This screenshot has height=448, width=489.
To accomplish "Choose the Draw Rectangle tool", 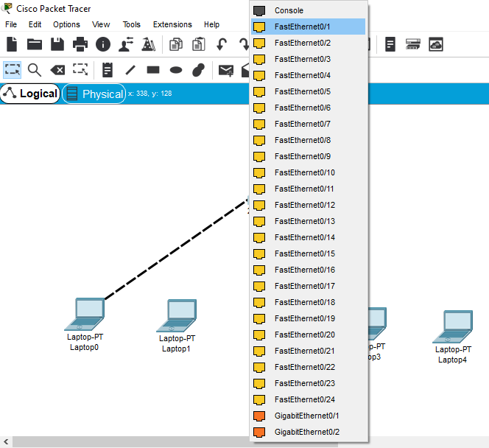I will click(153, 69).
